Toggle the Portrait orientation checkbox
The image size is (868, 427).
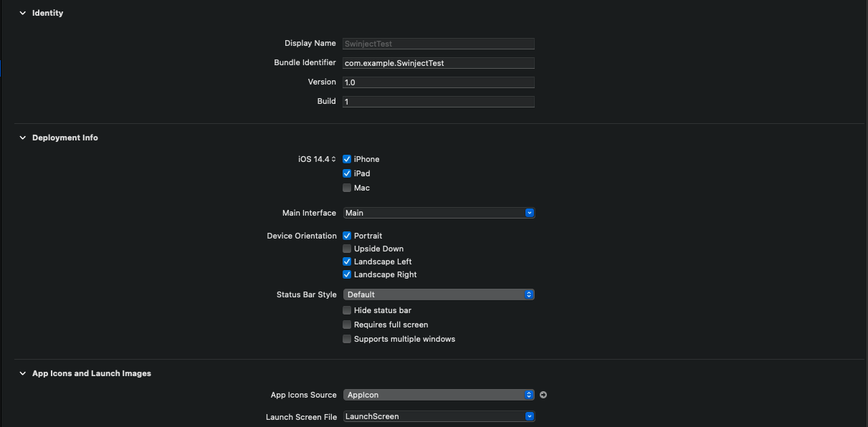click(x=347, y=236)
